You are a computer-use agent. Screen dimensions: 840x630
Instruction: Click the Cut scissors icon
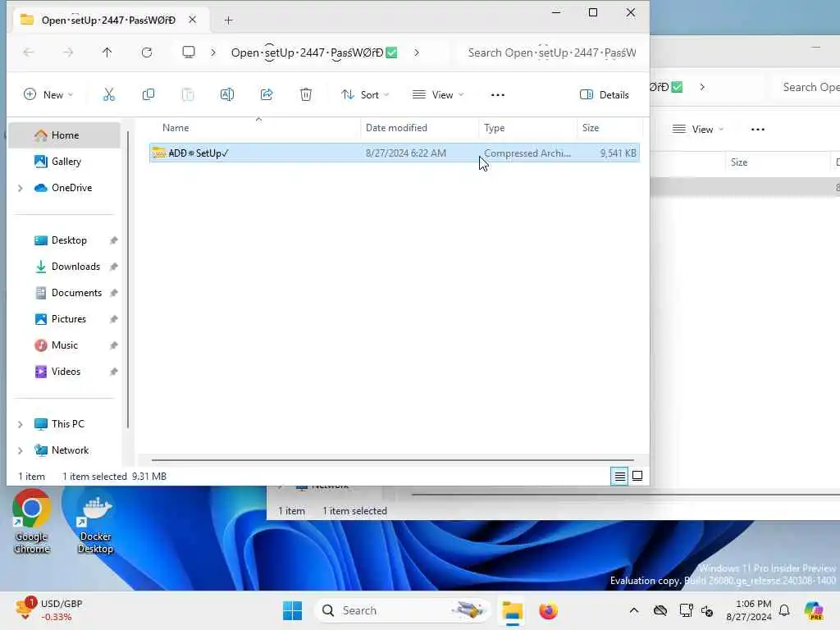click(109, 95)
